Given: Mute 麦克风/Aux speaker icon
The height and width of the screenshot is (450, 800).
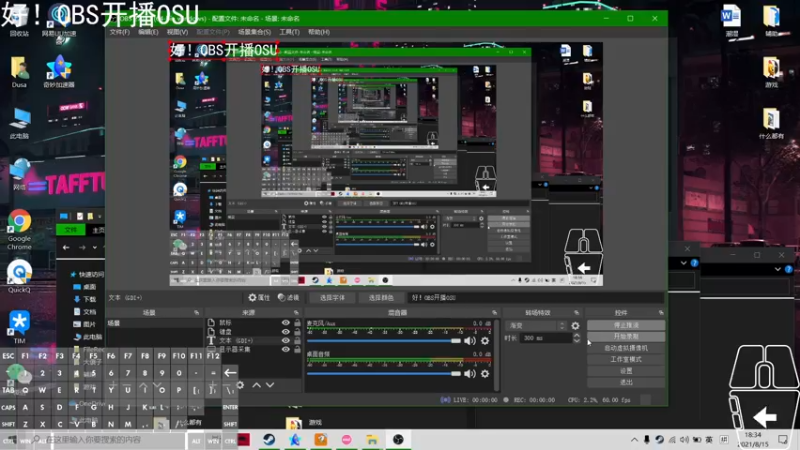Looking at the screenshot, I should pos(469,341).
